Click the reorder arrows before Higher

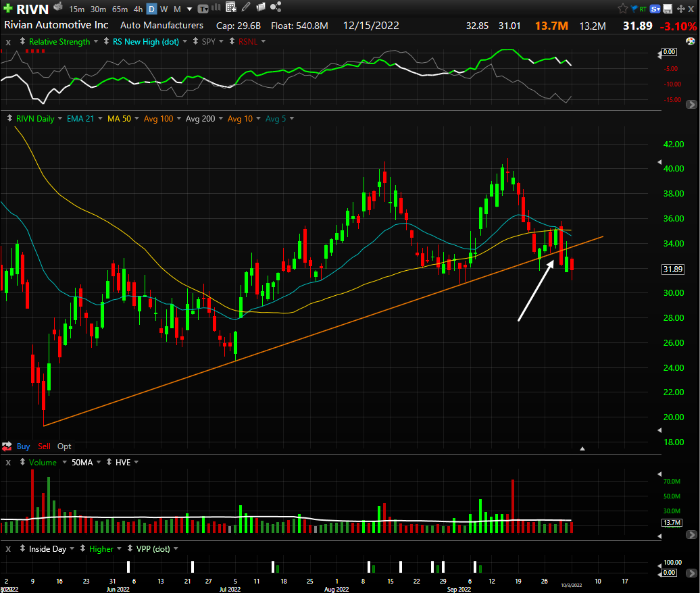[x=82, y=549]
